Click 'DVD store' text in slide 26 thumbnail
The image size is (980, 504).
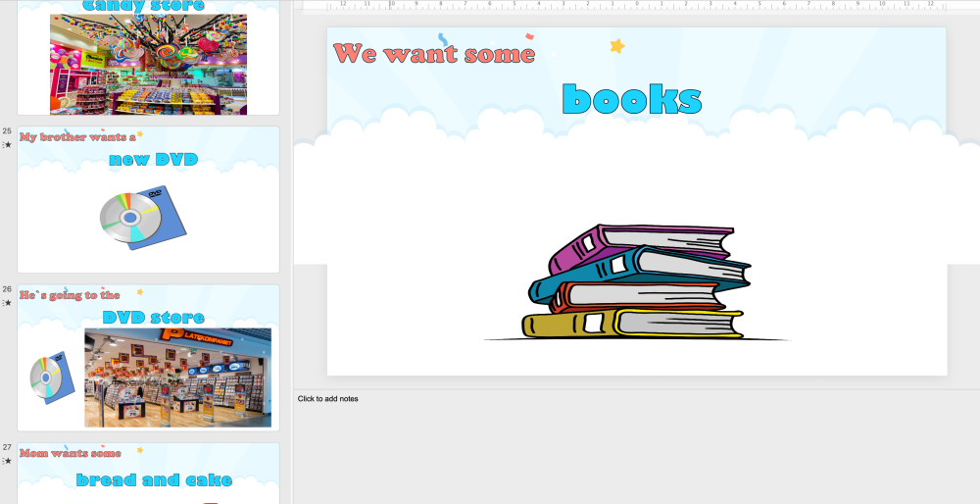(153, 317)
